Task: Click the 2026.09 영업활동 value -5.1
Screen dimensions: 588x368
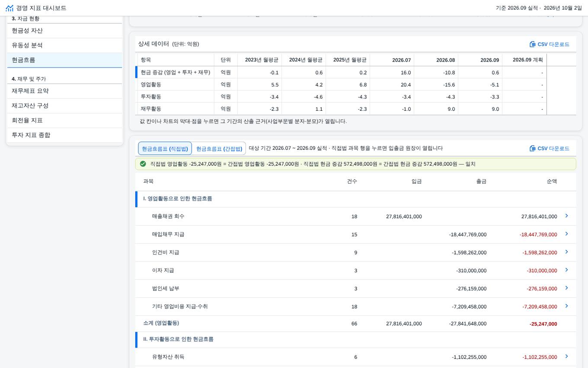Action: click(480, 84)
